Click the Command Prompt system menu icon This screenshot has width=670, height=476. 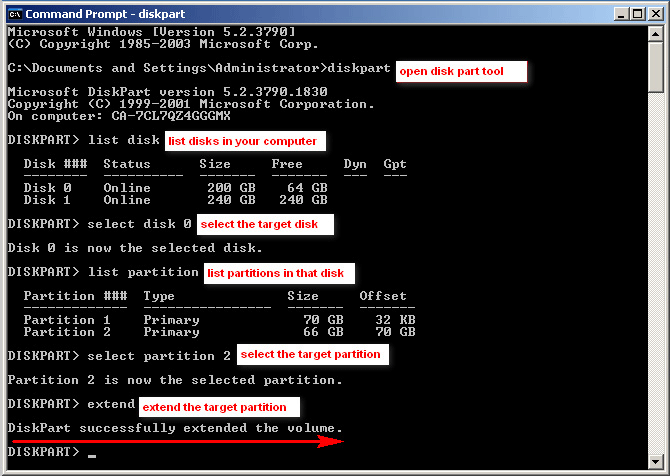click(x=15, y=14)
